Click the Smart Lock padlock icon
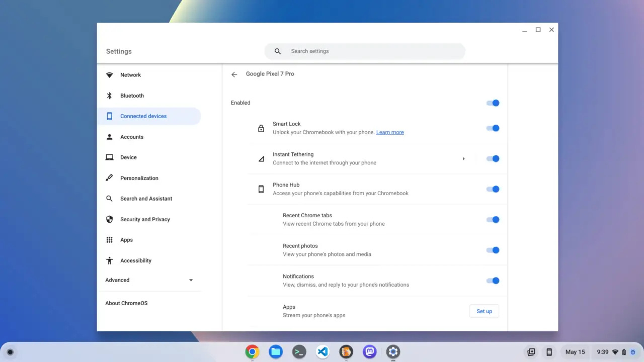Viewport: 644px width, 362px height. click(261, 128)
